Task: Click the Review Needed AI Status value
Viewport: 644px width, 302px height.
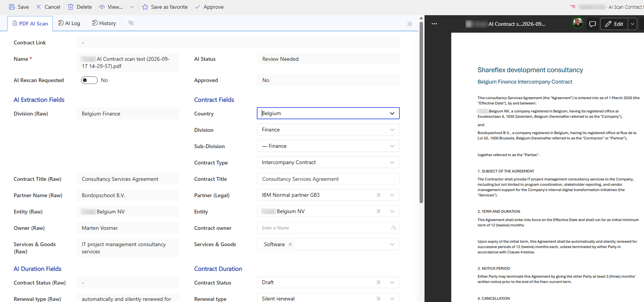Action: [280, 59]
